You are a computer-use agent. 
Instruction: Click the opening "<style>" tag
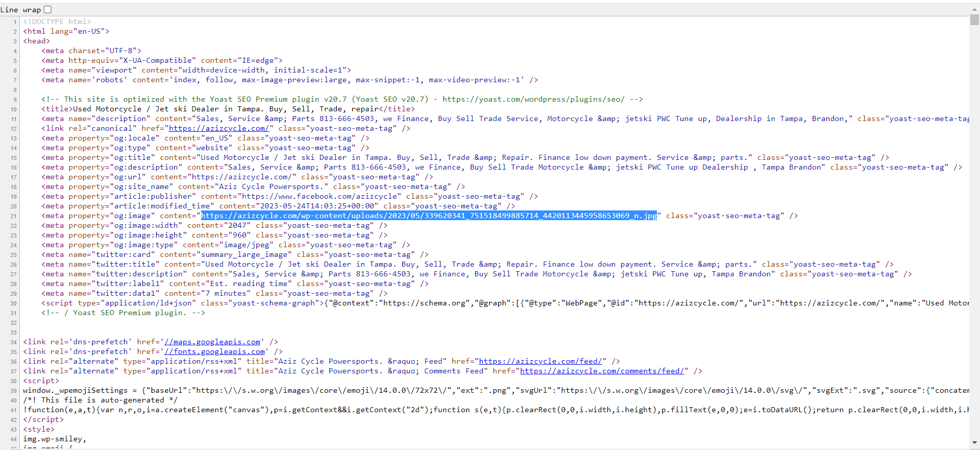(x=39, y=429)
